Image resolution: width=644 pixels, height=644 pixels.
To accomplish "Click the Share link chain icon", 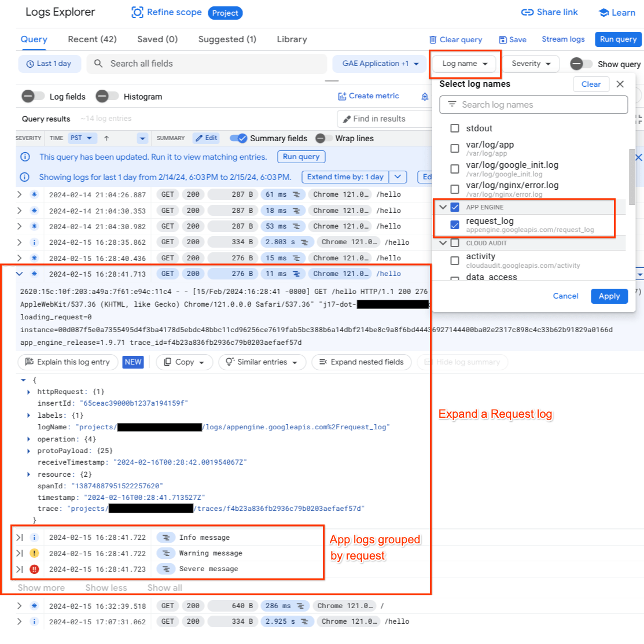I will coord(527,12).
